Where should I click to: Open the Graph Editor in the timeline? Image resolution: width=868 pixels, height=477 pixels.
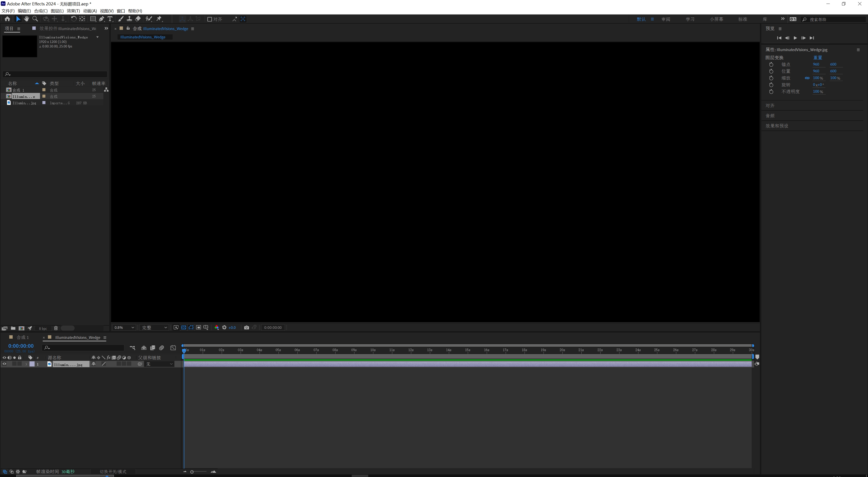[173, 347]
